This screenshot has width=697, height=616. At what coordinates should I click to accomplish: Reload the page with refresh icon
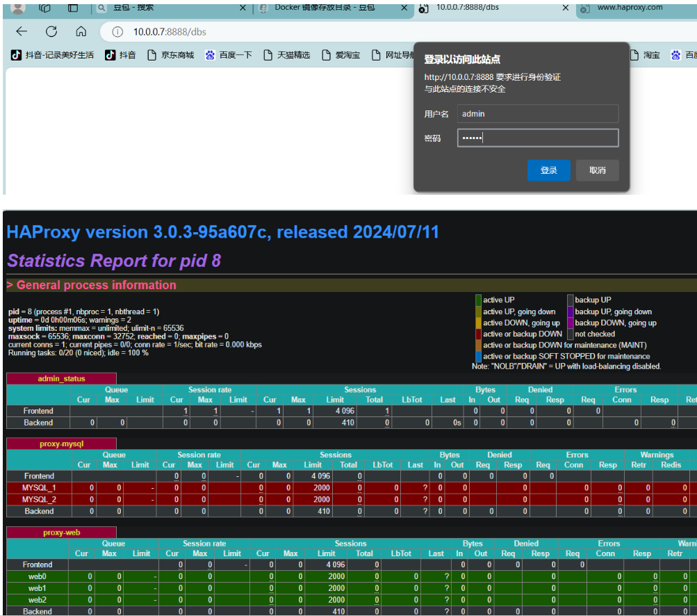click(51, 31)
